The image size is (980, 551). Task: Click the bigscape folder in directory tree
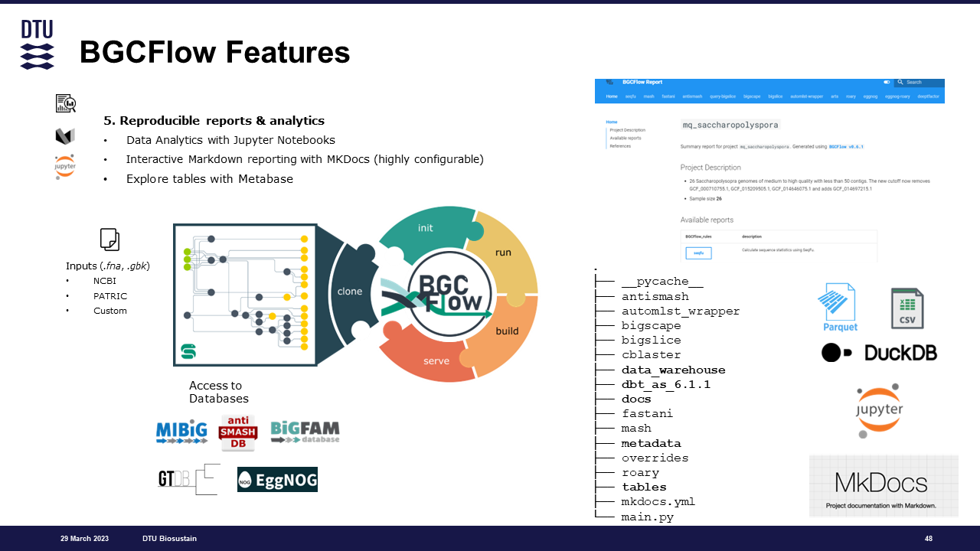pyautogui.click(x=652, y=325)
